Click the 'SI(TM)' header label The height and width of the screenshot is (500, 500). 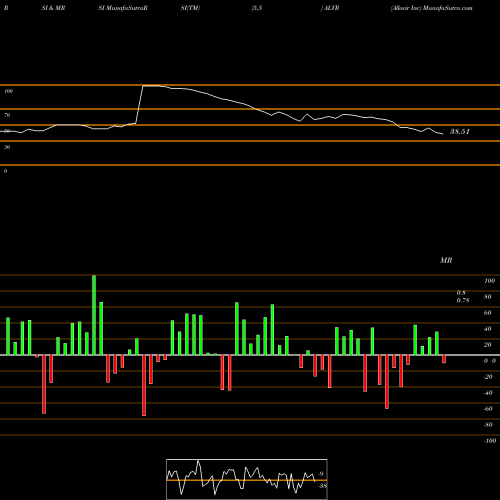click(190, 8)
